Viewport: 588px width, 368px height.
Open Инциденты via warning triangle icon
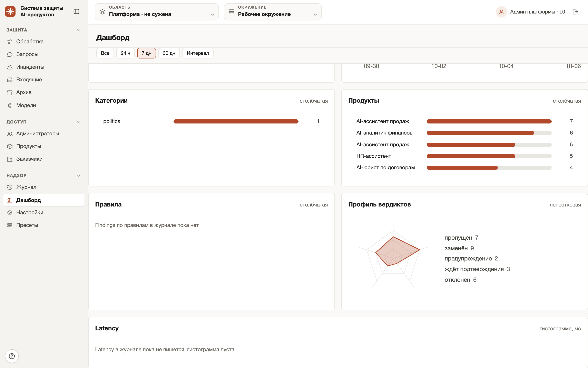[10, 67]
